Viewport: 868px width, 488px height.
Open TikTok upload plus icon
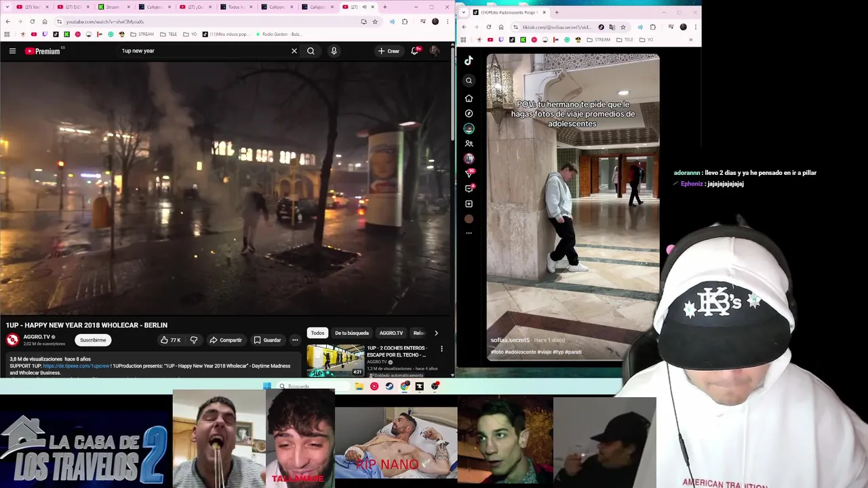(469, 204)
